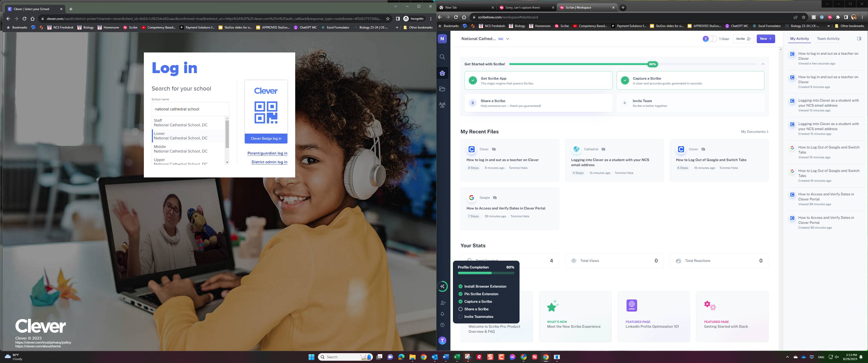Click the N workspace logo in Scribe's sidebar
This screenshot has width=868, height=363.
[442, 39]
